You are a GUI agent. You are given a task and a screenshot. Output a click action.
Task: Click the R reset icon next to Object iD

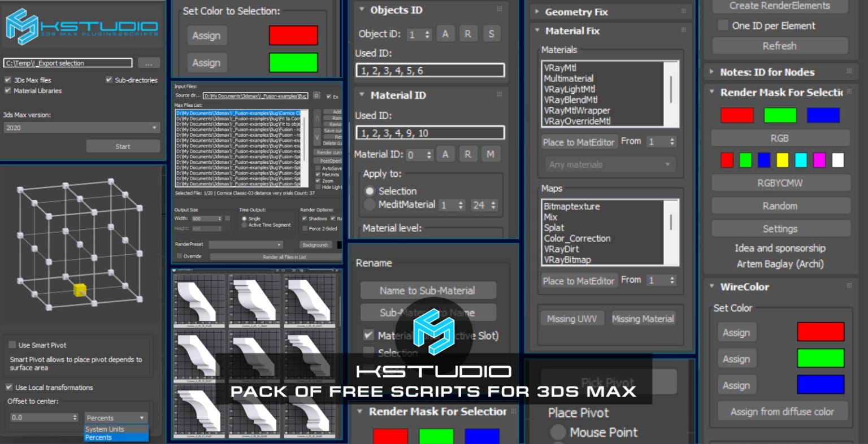[x=468, y=34]
